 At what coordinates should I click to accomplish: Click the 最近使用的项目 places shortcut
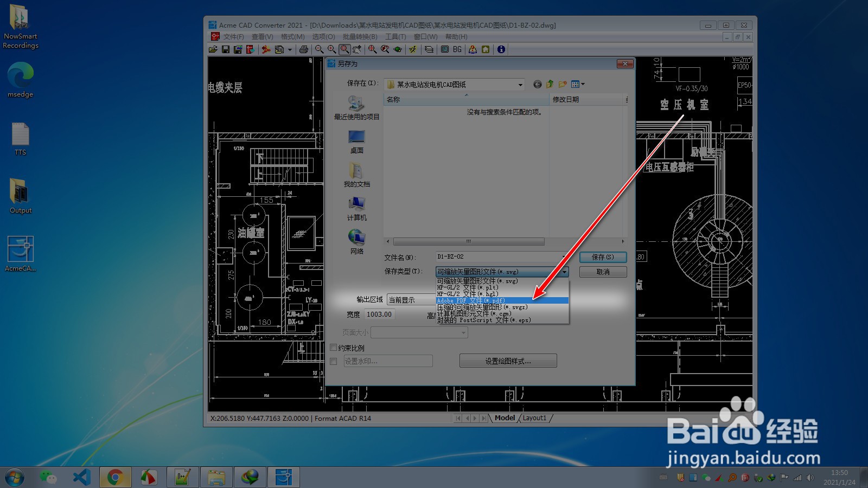(356, 108)
